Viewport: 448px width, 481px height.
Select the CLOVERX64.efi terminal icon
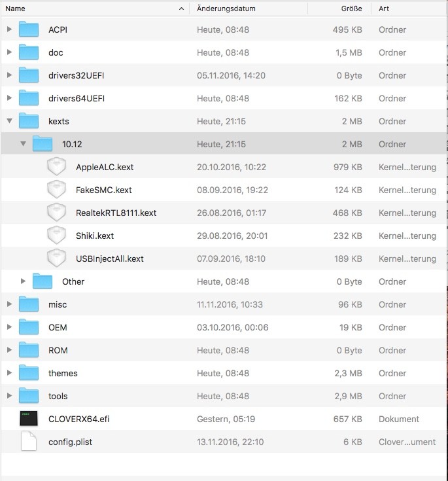(29, 419)
